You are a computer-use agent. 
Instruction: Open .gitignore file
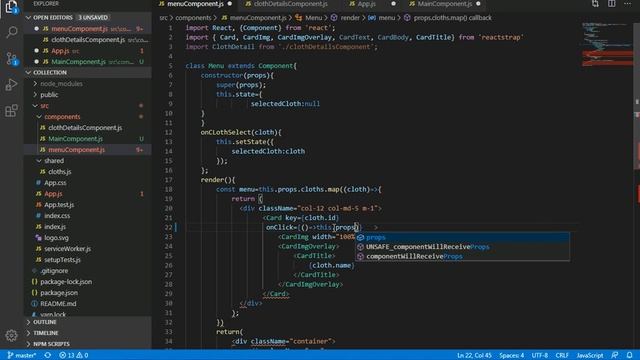pos(88,271)
